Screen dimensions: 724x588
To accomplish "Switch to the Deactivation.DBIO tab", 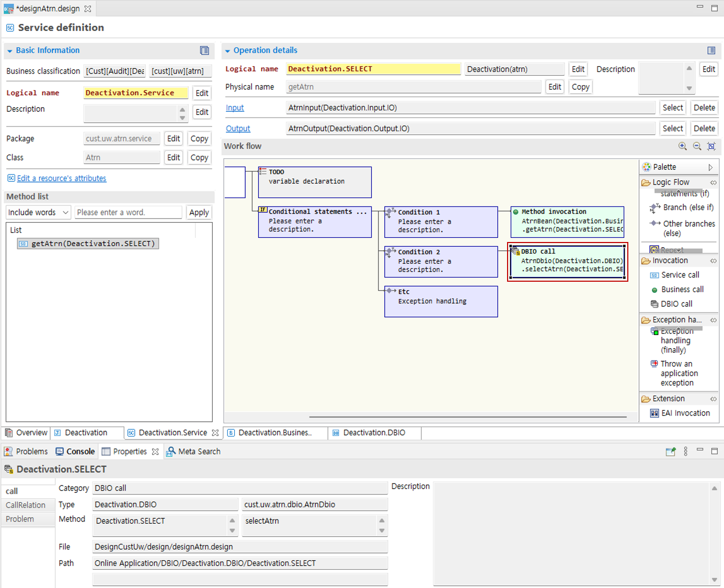I will click(x=373, y=433).
